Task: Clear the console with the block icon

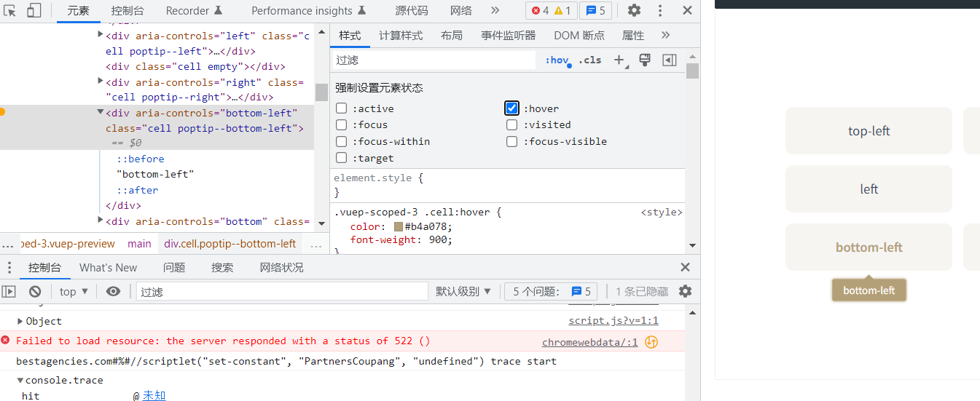Action: 35,291
